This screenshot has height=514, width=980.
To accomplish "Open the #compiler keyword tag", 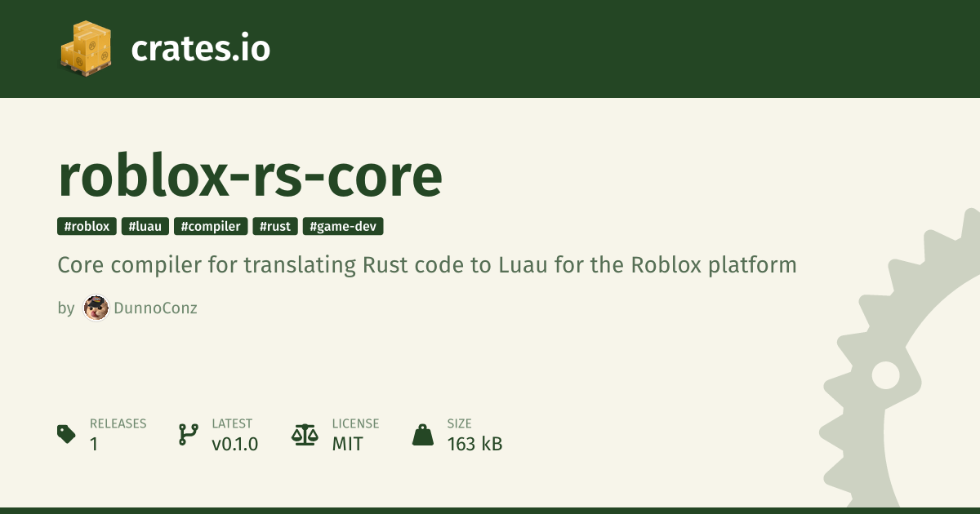I will click(x=211, y=227).
